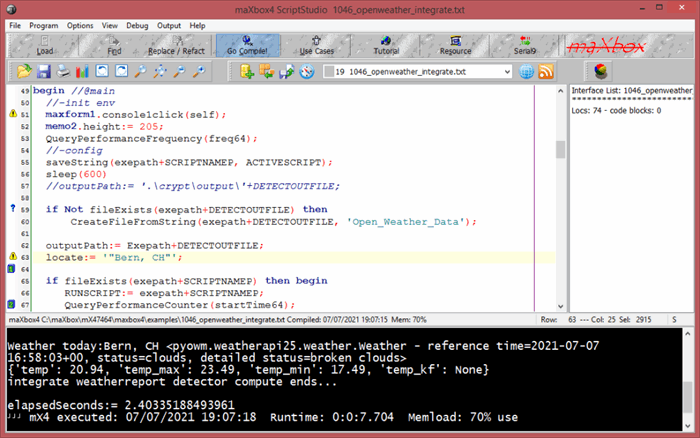
Task: Click the floppy disk save icon
Action: pos(44,71)
